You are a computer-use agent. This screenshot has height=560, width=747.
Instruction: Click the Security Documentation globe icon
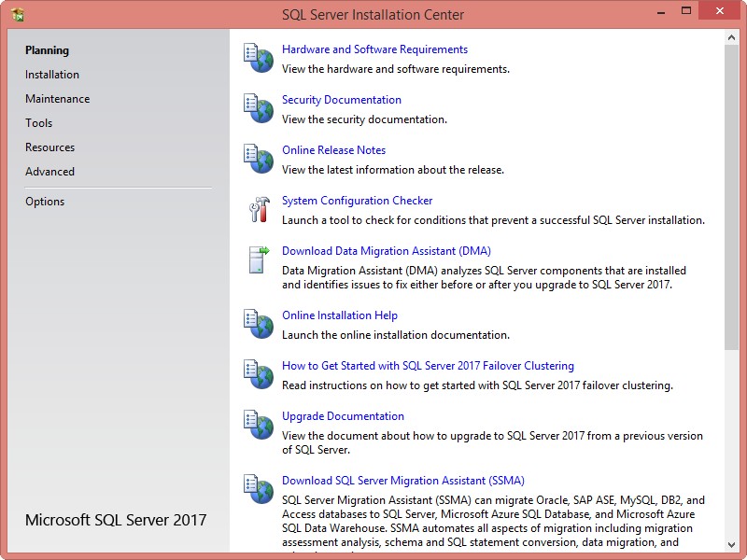click(x=259, y=108)
